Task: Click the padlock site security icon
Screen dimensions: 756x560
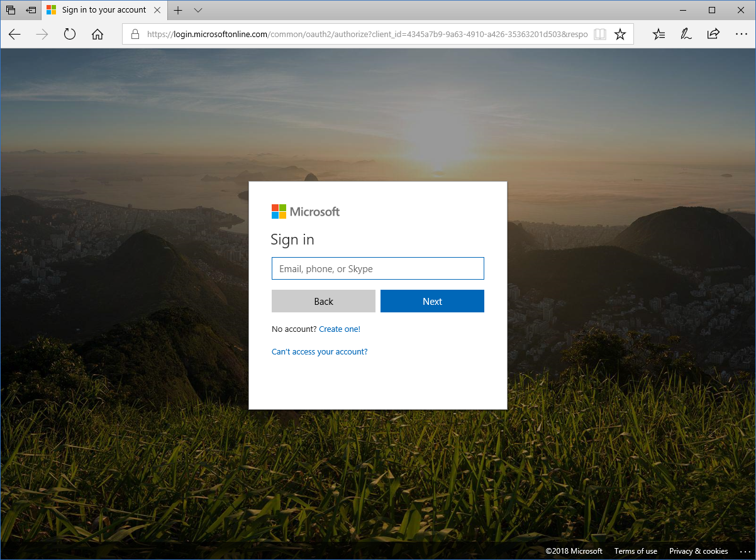Action: (135, 34)
